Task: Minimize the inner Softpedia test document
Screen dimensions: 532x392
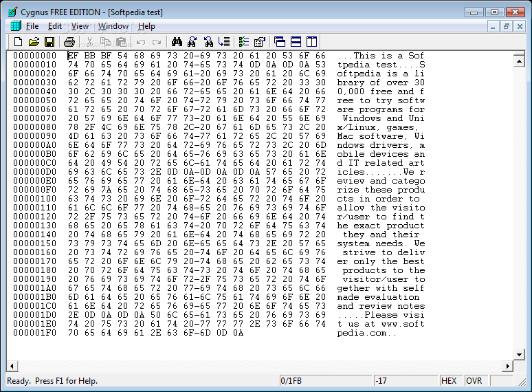Action: [x=493, y=26]
